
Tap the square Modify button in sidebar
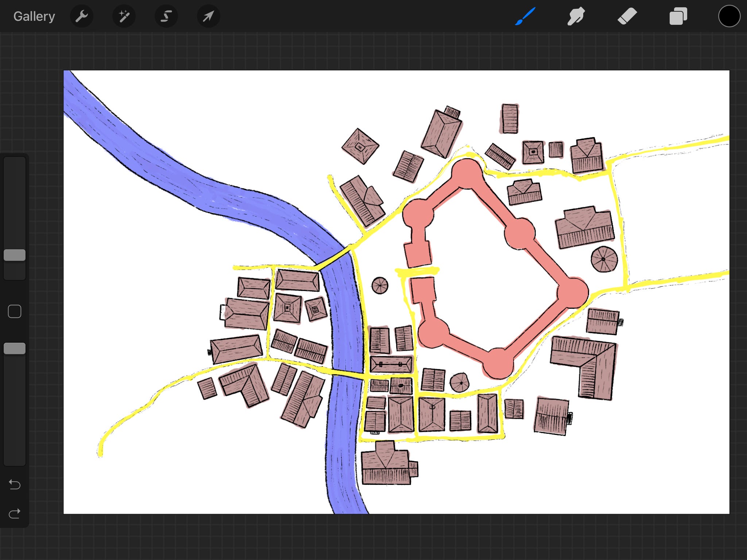[x=15, y=311]
